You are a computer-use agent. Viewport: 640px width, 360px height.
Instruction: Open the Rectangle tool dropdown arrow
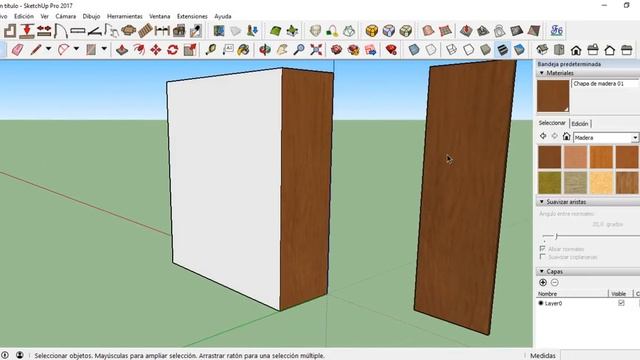click(104, 49)
